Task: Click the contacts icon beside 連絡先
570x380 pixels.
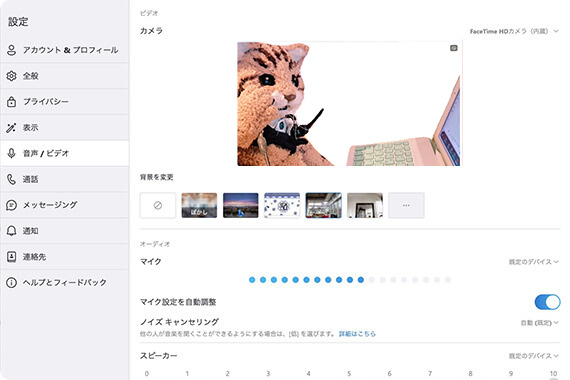Action: [x=12, y=257]
